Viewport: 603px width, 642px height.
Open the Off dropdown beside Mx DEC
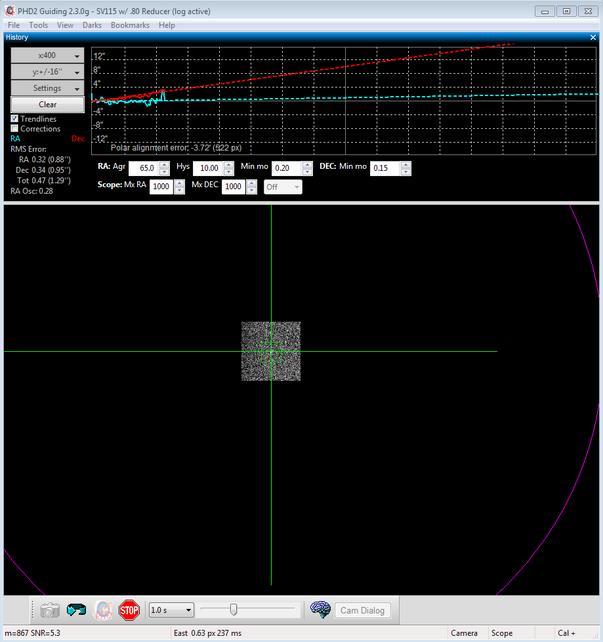[283, 187]
